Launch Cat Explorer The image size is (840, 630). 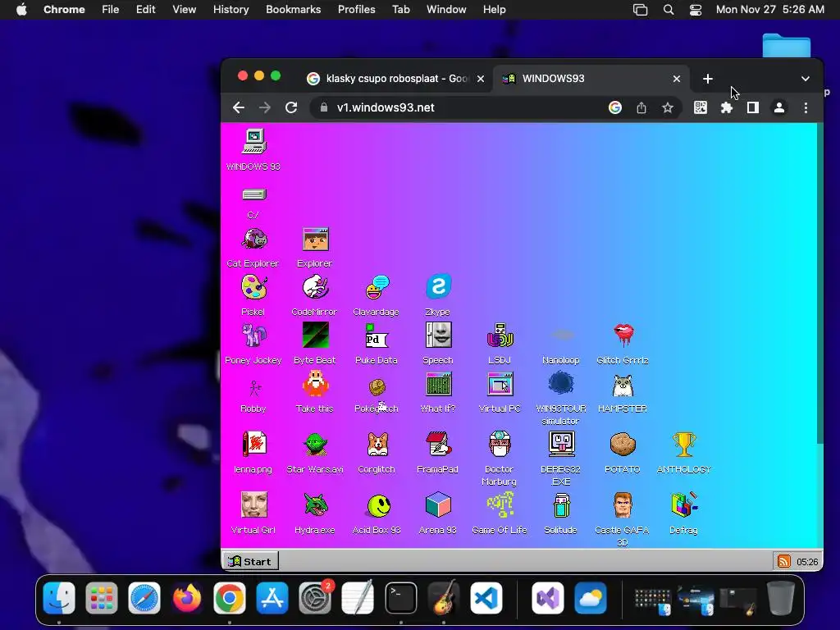pyautogui.click(x=254, y=240)
